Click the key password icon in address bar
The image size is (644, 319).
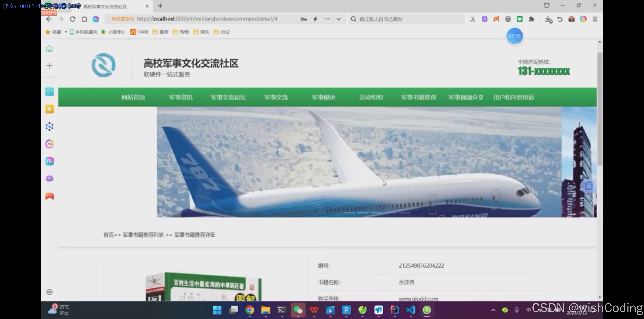tap(304, 19)
